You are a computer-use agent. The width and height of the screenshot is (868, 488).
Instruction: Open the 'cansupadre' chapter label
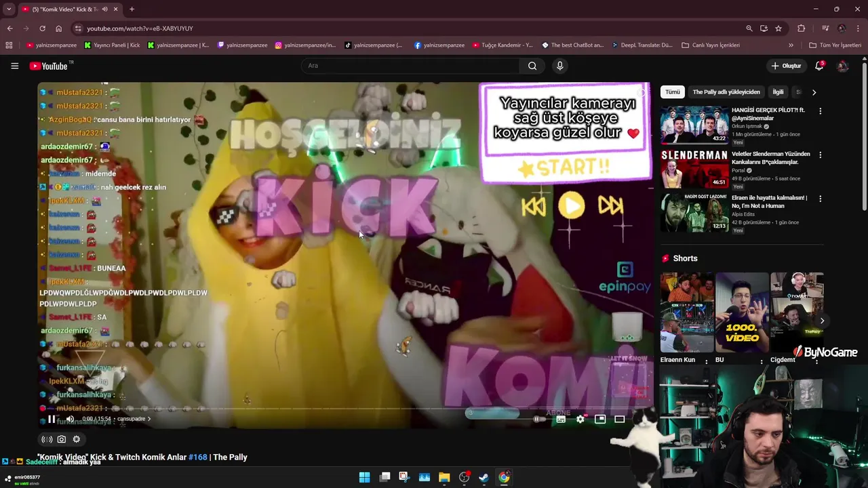pyautogui.click(x=134, y=419)
